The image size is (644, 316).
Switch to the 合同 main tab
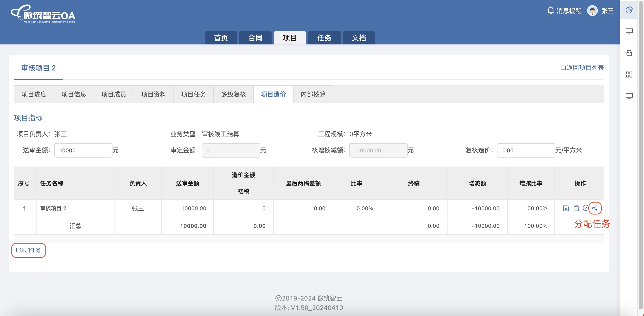(x=255, y=38)
